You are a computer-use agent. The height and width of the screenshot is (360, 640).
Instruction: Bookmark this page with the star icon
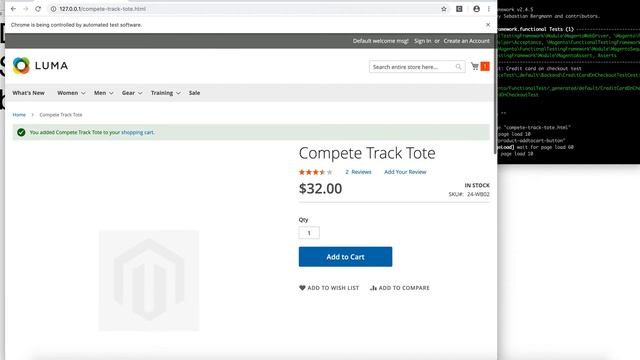444,9
